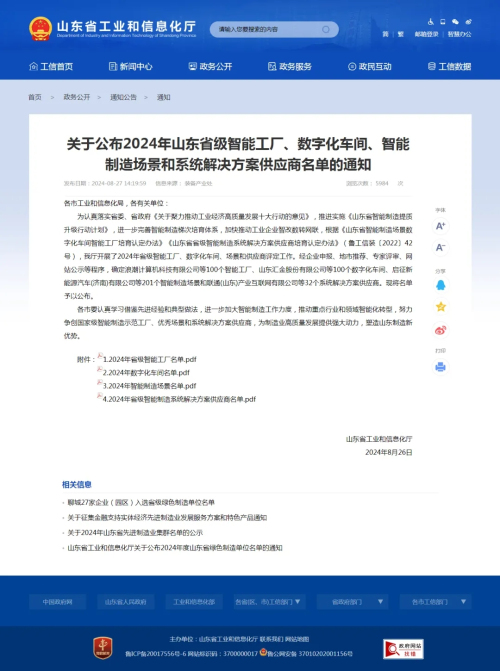Click PDF icon beside 数字化车间名单 attachment
This screenshot has width=500, height=671.
(x=100, y=369)
